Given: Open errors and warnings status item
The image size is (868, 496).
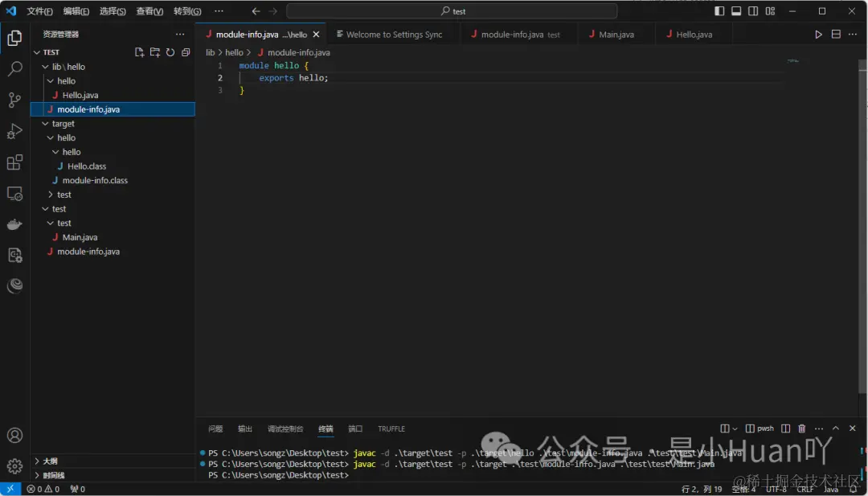Looking at the screenshot, I should (x=43, y=489).
